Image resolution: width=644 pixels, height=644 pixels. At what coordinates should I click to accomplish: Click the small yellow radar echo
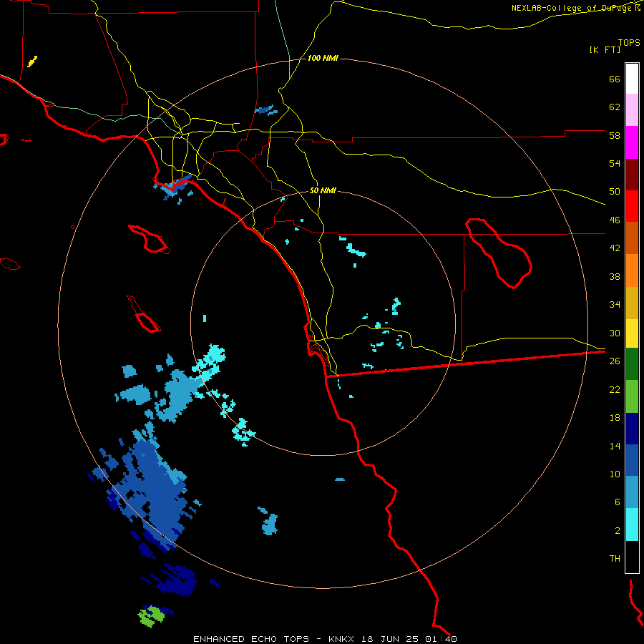tap(32, 62)
